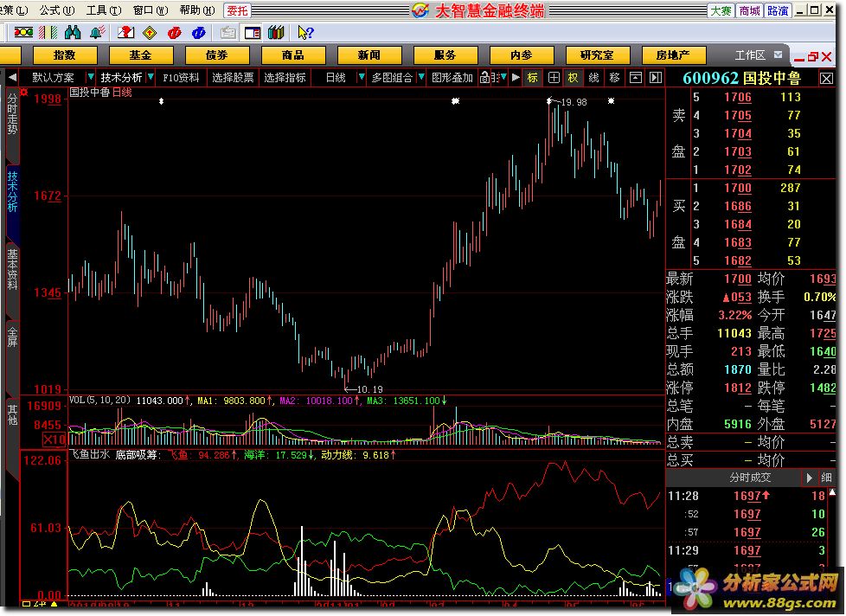Click the 研究室 yellow button
Image resolution: width=846 pixels, height=616 pixels.
597,55
